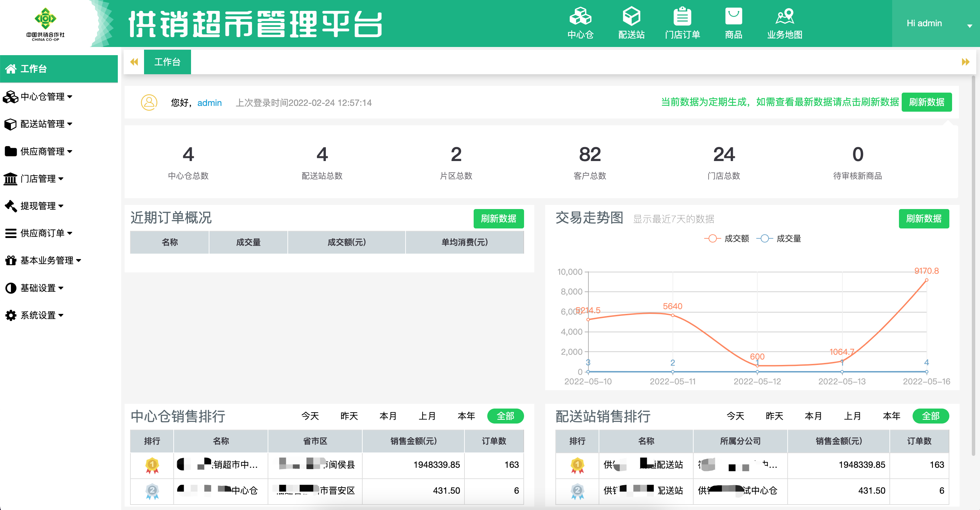Filter 中心仓销售排行 by 全部
Image resolution: width=980 pixels, height=510 pixels.
(x=505, y=416)
